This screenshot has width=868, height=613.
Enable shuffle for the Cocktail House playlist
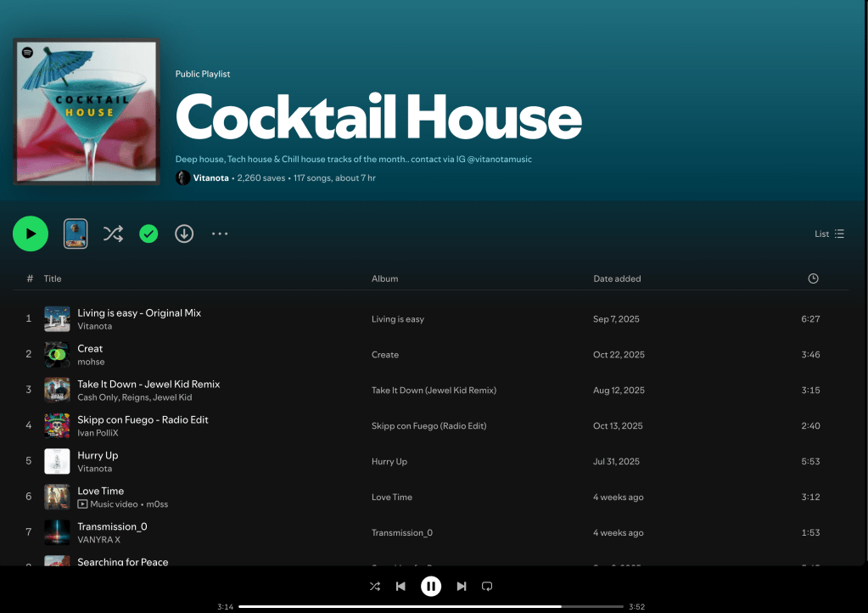(x=113, y=233)
